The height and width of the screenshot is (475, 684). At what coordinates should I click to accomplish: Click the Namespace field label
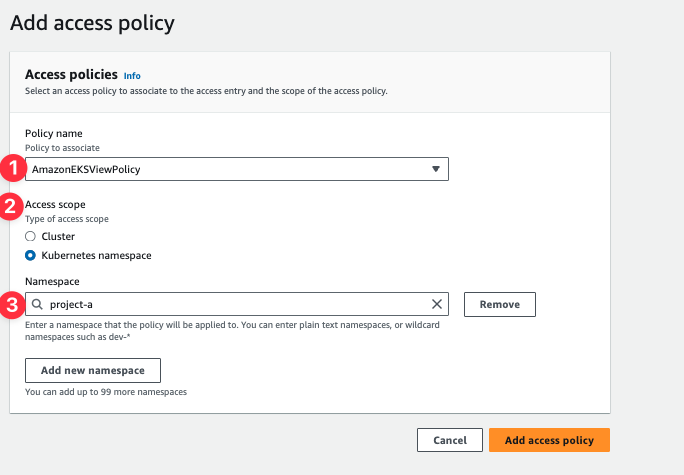(x=53, y=283)
